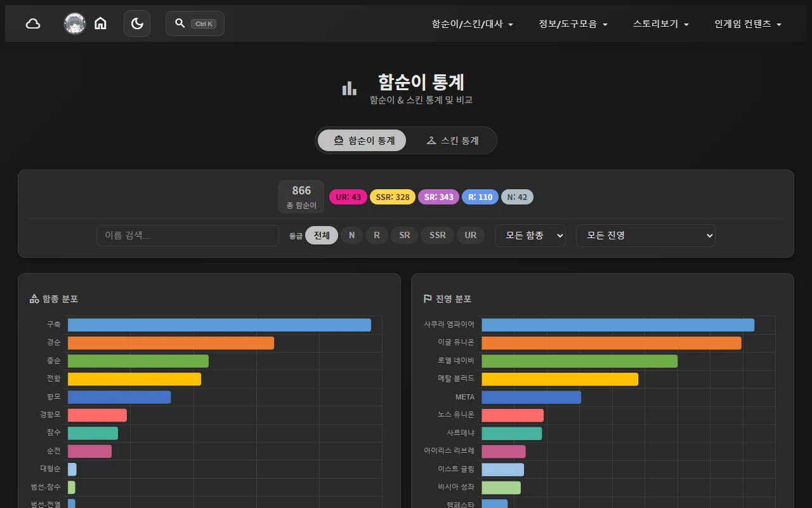Screen dimensions: 812x508
Task: Click the 범선-잠수 axis label
Action: (46, 487)
